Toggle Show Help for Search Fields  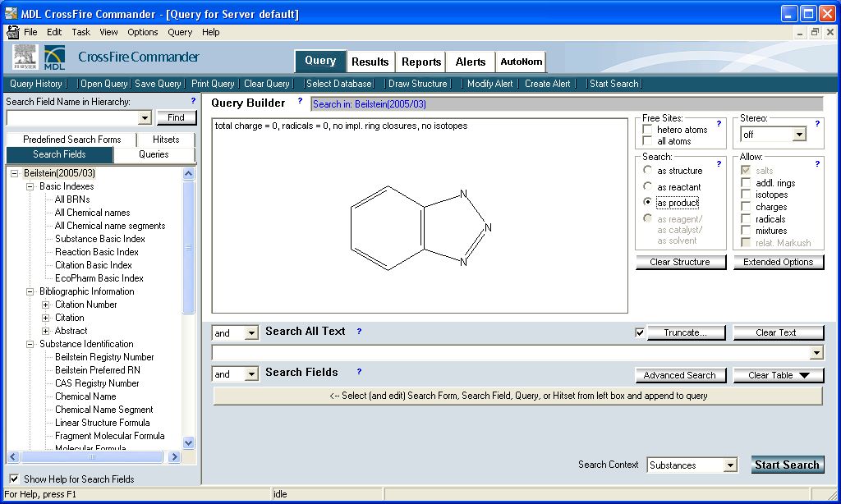(x=14, y=479)
